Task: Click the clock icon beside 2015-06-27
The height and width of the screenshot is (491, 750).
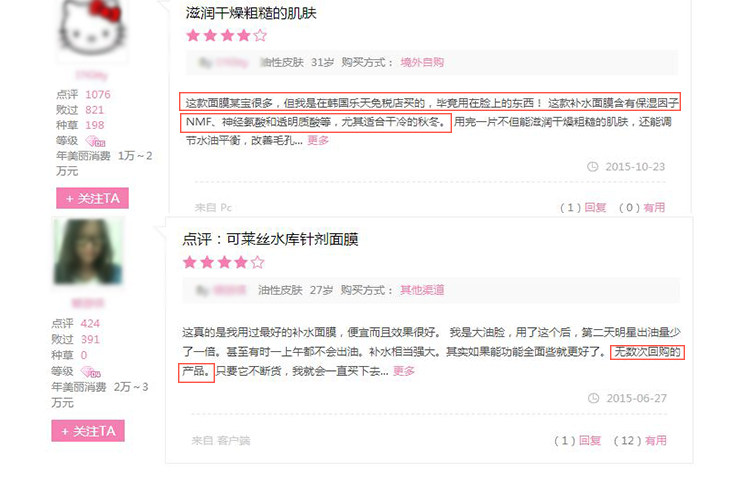Action: pyautogui.click(x=594, y=398)
